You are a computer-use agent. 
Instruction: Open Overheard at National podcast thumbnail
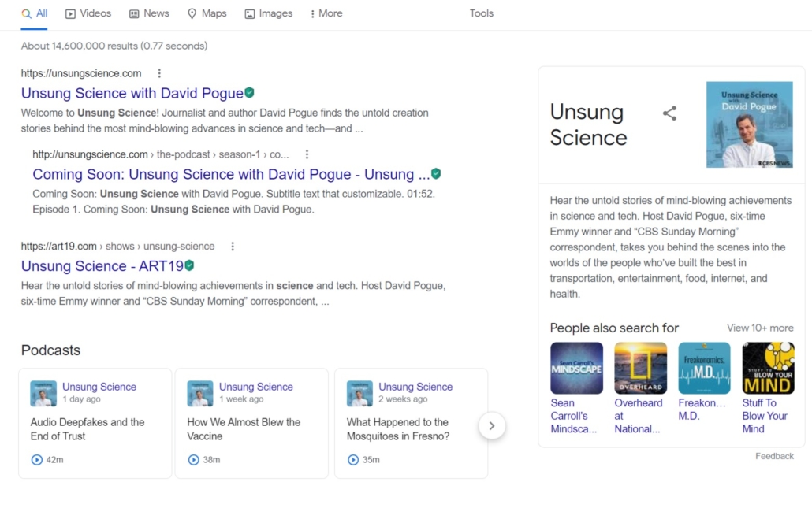[641, 368]
